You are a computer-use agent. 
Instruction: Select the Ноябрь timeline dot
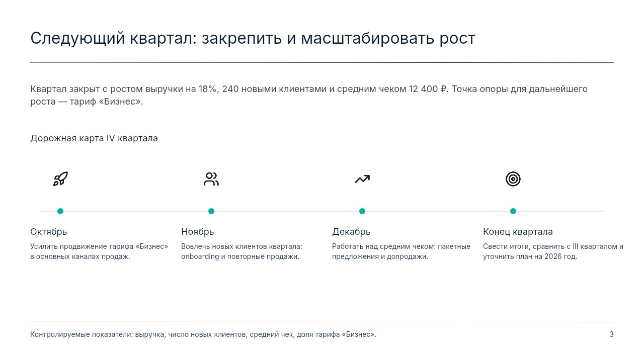[x=211, y=211]
